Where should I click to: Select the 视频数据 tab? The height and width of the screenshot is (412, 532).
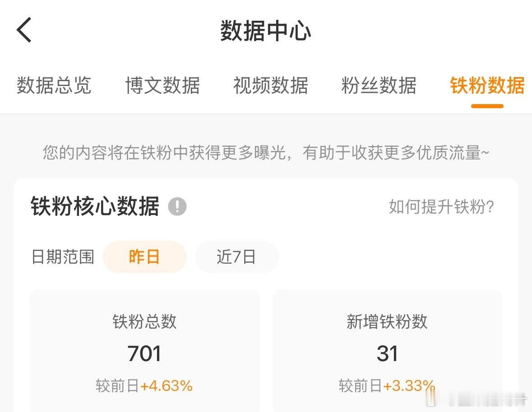(x=270, y=86)
